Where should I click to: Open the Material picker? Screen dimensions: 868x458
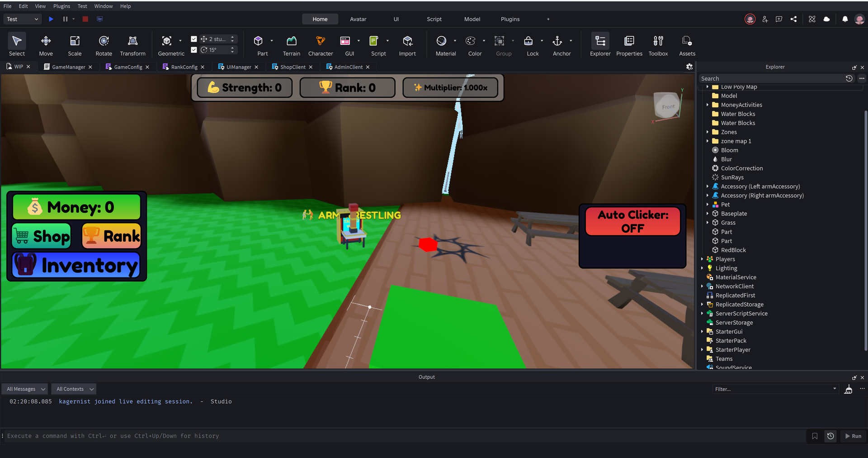click(441, 41)
